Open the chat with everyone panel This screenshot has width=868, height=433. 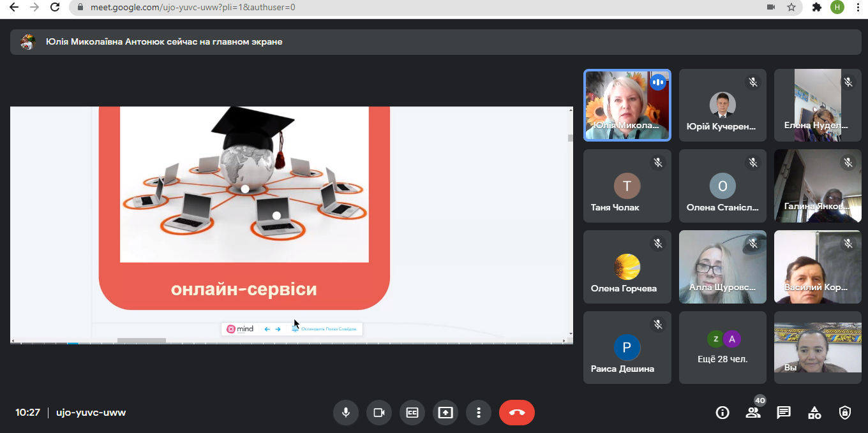click(784, 413)
